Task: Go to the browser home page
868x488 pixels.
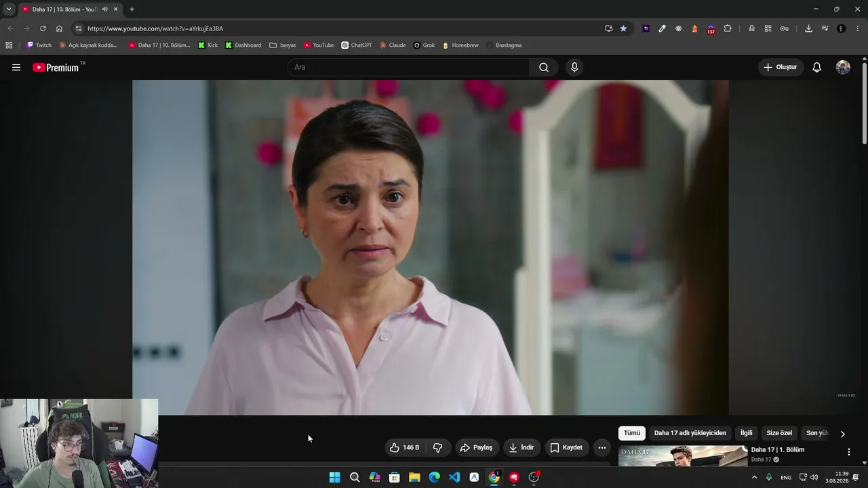Action: coord(59,28)
